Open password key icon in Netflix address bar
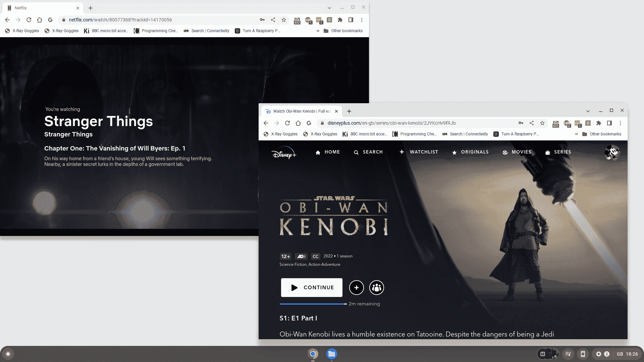The height and width of the screenshot is (362, 644). (x=262, y=20)
